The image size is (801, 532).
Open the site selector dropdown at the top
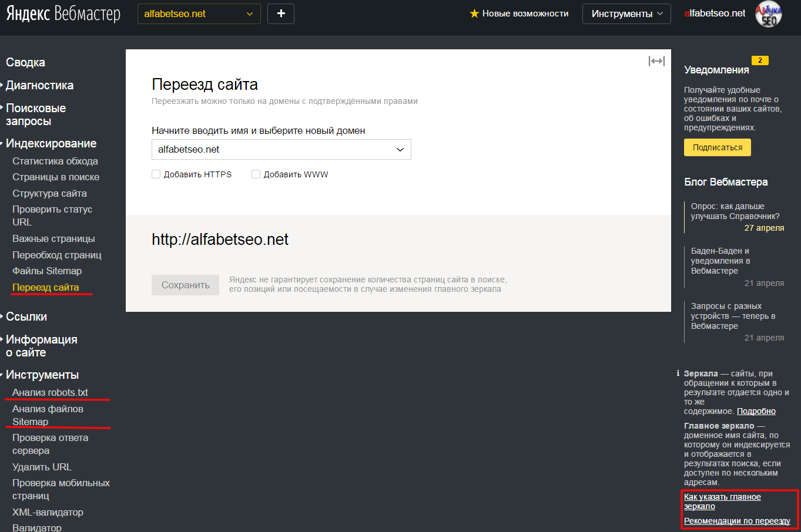(x=199, y=14)
